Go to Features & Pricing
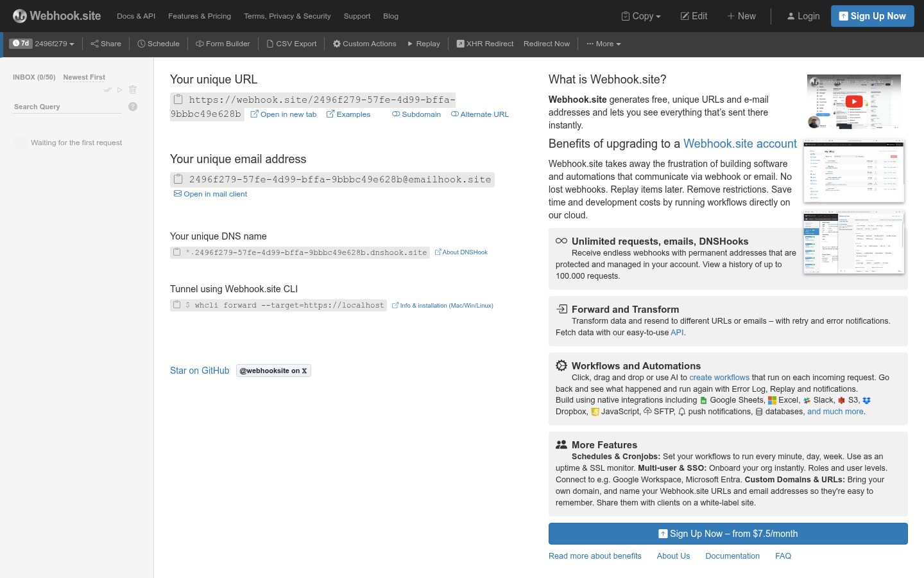The image size is (924, 578). 200,16
